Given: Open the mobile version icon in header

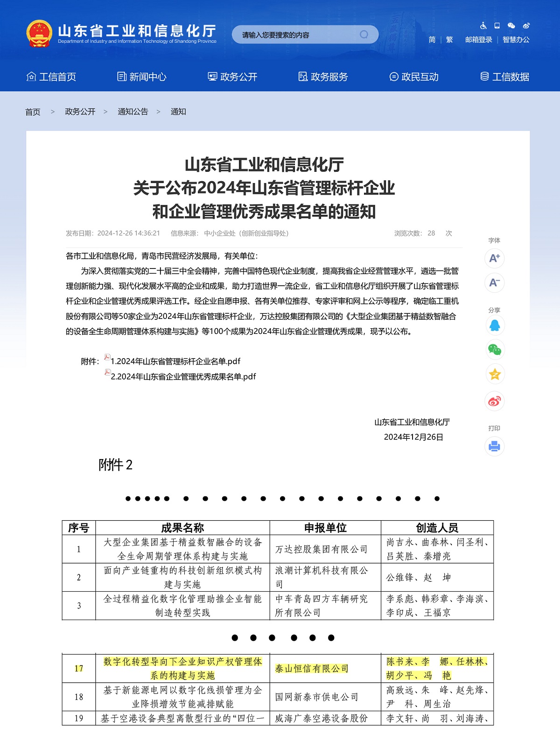Looking at the screenshot, I should (x=497, y=26).
